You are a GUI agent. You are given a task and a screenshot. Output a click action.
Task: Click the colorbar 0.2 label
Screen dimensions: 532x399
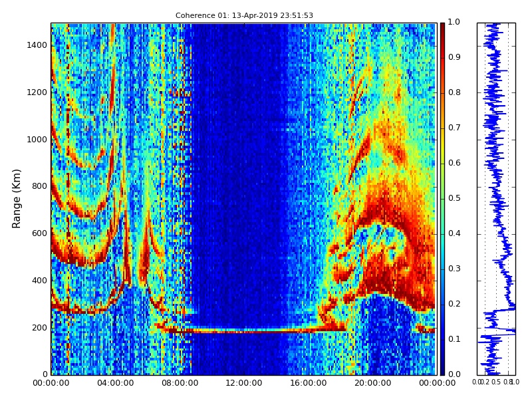tap(454, 304)
